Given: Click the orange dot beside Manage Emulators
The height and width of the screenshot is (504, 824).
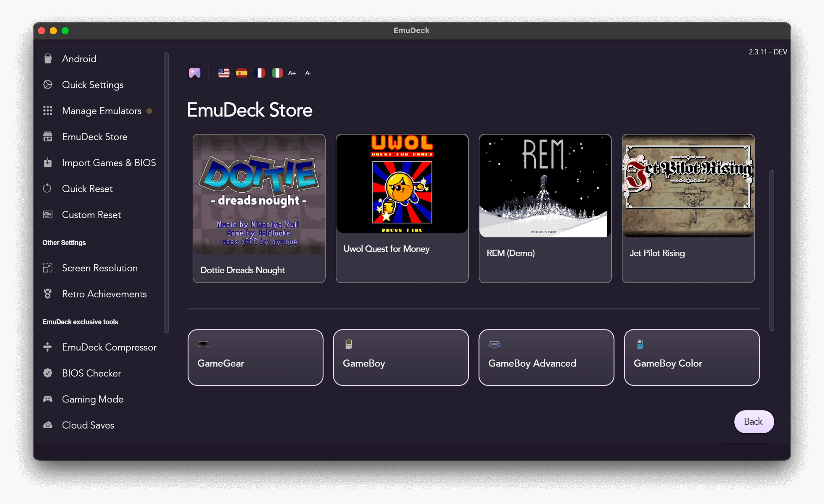Looking at the screenshot, I should [x=149, y=111].
